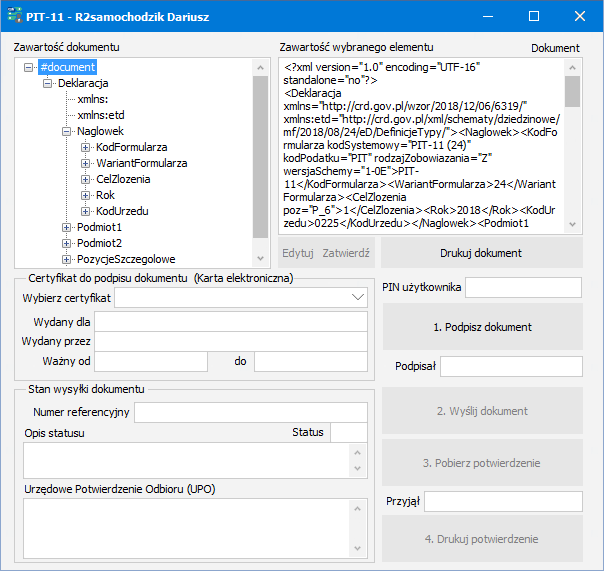Click into the PIN użytkownika field
This screenshot has width=604, height=571.
click(523, 288)
